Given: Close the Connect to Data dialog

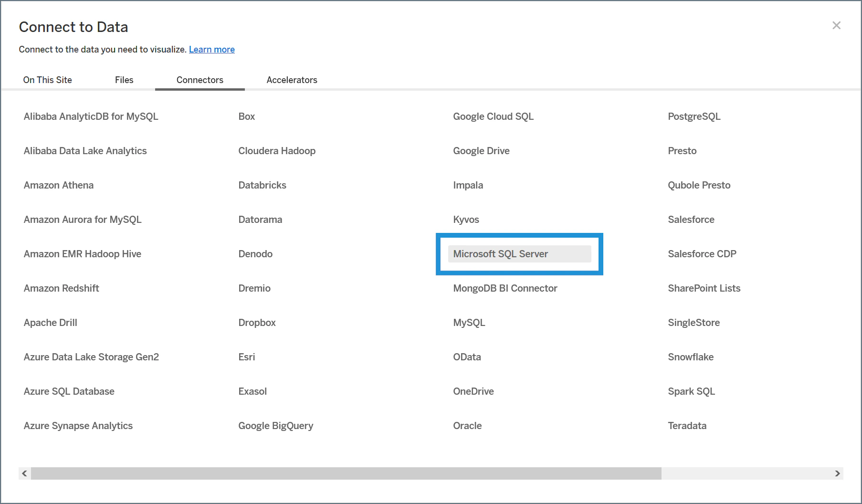Looking at the screenshot, I should click(836, 25).
